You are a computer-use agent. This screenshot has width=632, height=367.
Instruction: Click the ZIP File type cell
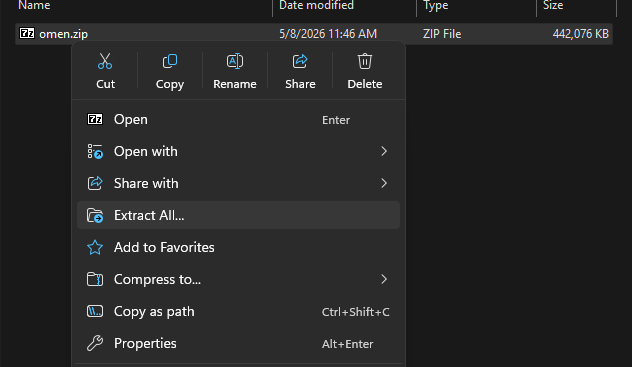pyautogui.click(x=442, y=34)
